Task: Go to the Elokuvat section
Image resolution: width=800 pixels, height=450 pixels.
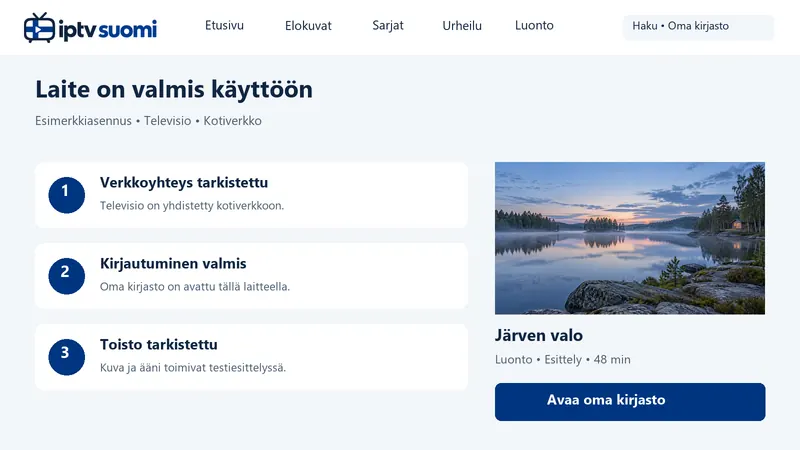Action: [x=308, y=26]
